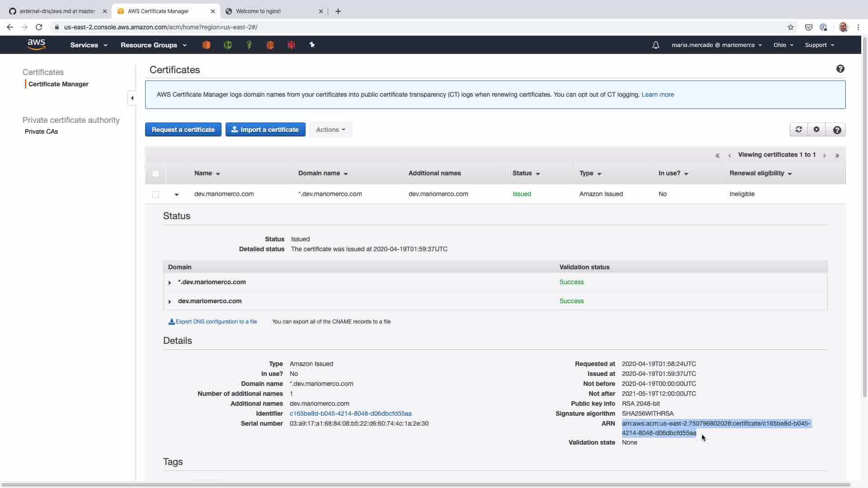
Task: Toggle the select-all checkbox in the table header
Action: coord(156,174)
